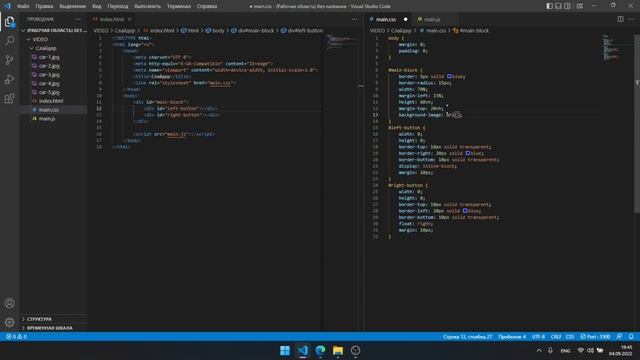Click the feedback icon in status bar
The image size is (640, 360).
(x=619, y=337)
